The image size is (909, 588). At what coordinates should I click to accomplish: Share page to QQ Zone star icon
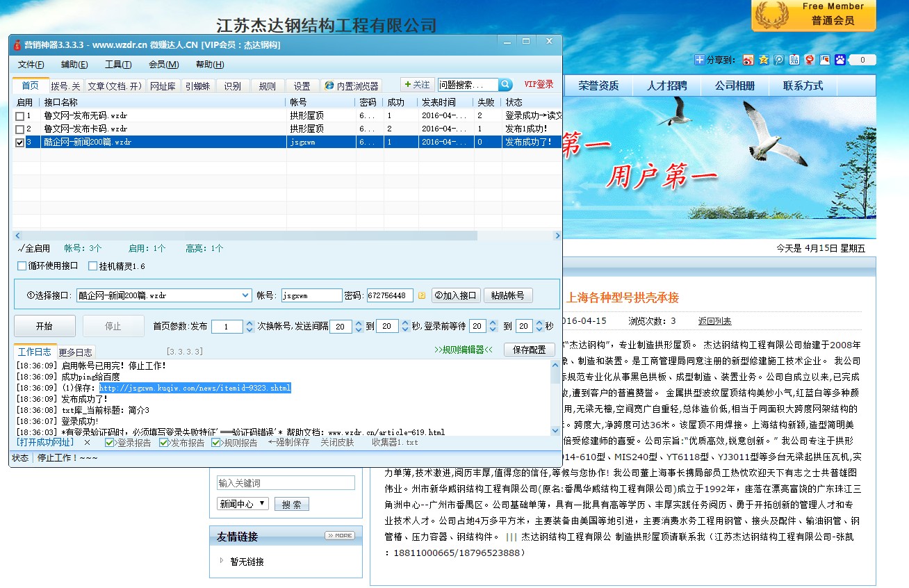tap(764, 60)
